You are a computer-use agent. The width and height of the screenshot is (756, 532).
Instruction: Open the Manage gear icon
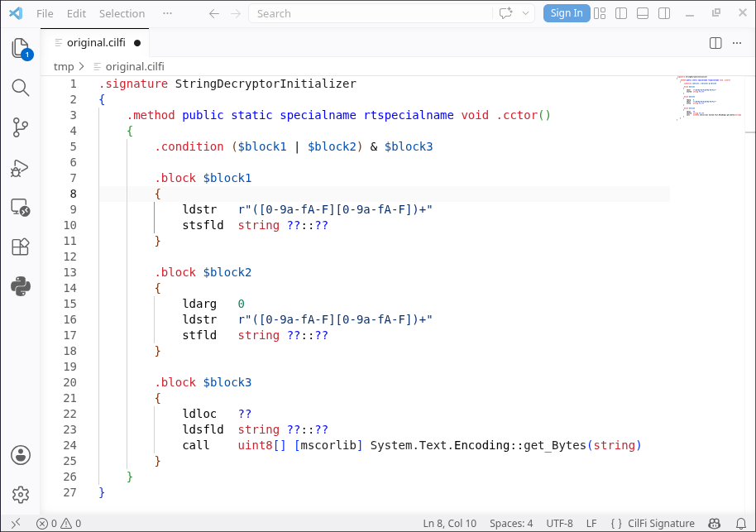coord(20,495)
